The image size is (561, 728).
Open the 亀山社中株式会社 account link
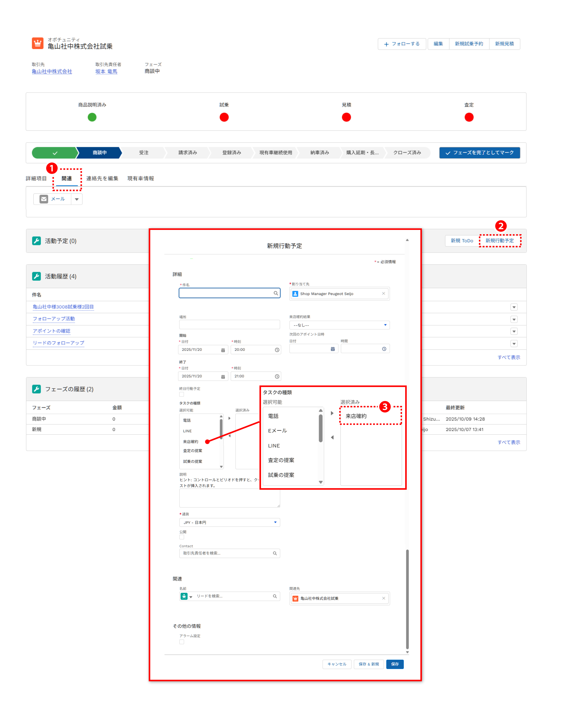click(x=52, y=71)
